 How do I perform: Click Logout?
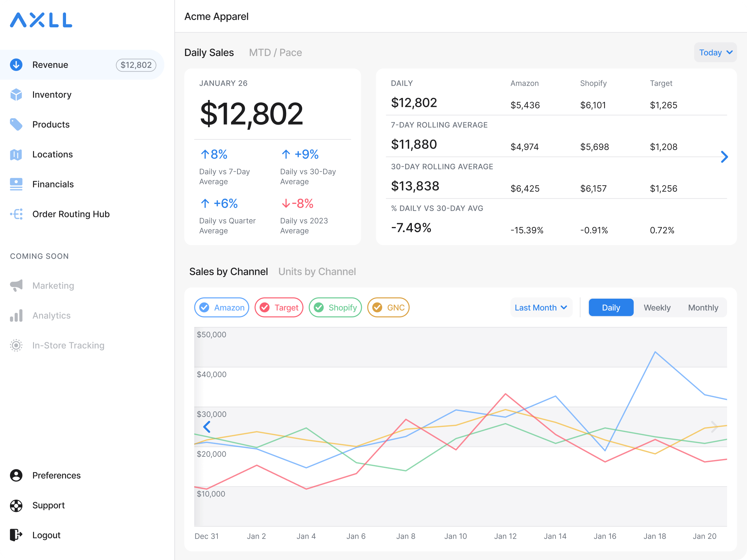click(82, 535)
